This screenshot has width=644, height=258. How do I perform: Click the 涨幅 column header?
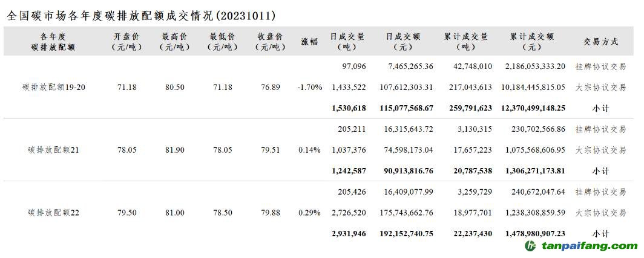click(x=309, y=42)
